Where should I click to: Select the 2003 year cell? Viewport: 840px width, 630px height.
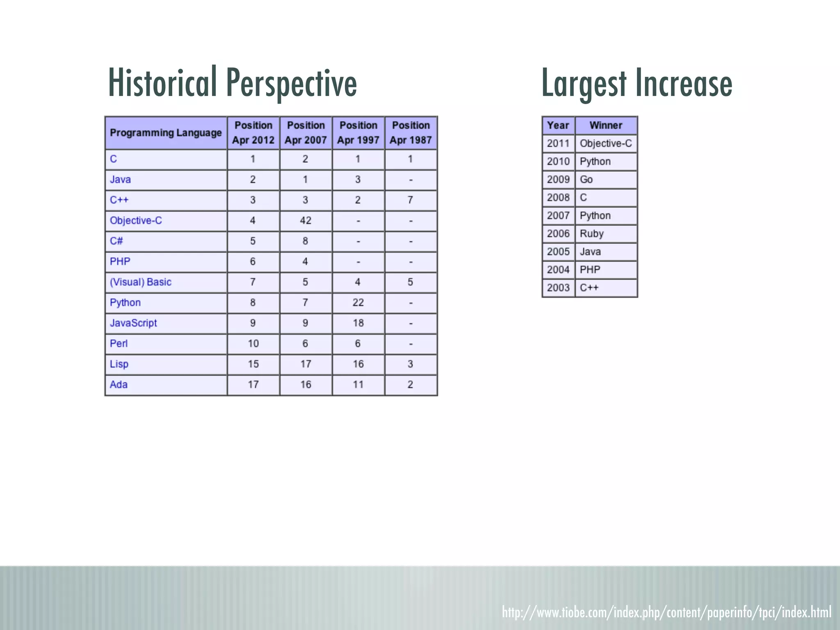(558, 288)
